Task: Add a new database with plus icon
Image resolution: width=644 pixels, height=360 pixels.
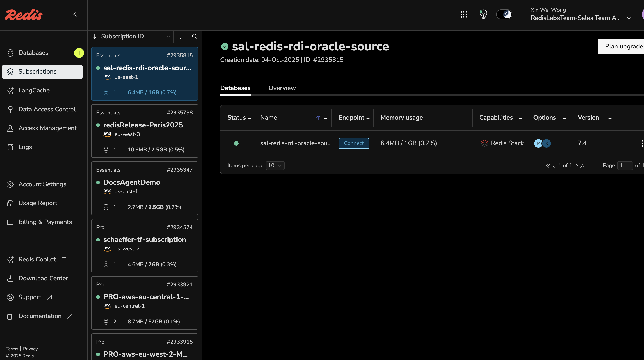Action: 79,53
